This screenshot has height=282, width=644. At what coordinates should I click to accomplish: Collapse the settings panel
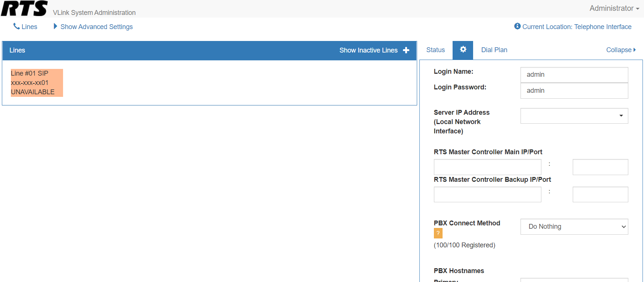pos(621,50)
